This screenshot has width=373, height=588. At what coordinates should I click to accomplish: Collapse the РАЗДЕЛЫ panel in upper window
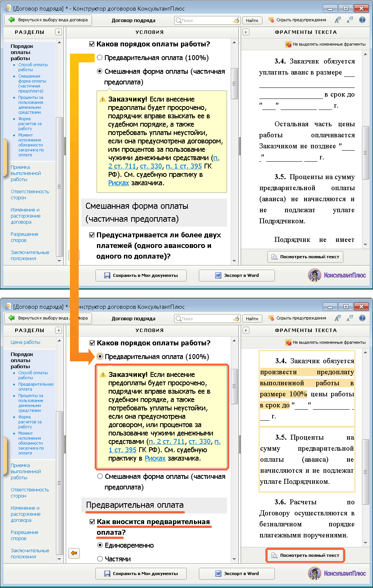58,32
